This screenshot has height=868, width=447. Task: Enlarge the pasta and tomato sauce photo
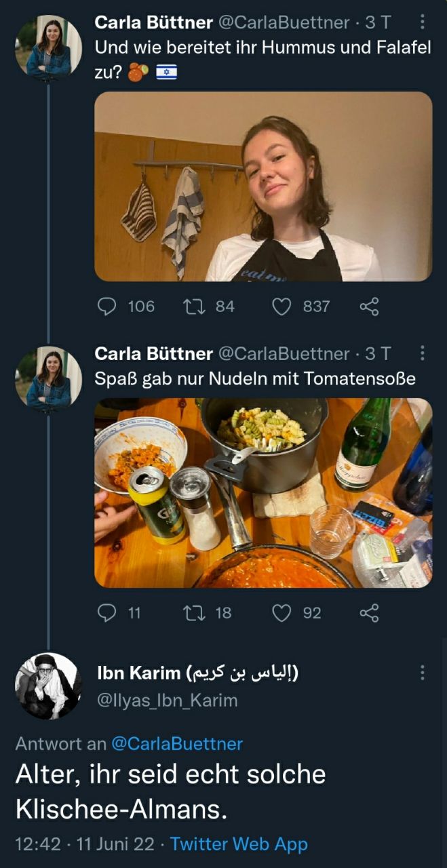pyautogui.click(x=263, y=493)
